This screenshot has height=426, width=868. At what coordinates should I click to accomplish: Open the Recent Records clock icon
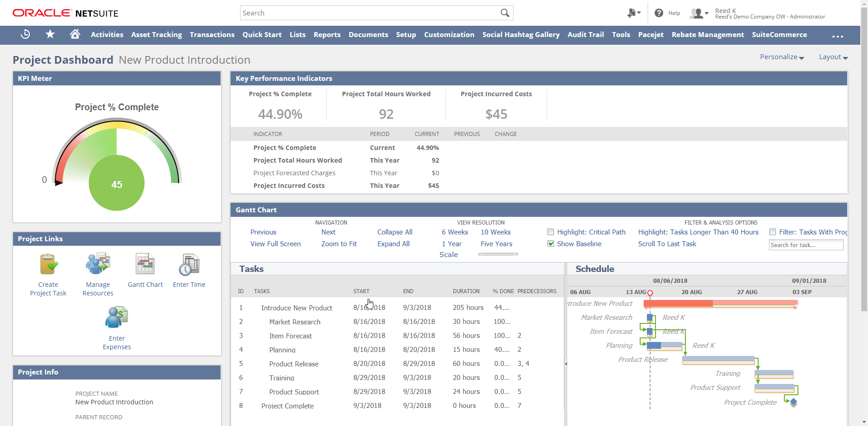pyautogui.click(x=25, y=34)
